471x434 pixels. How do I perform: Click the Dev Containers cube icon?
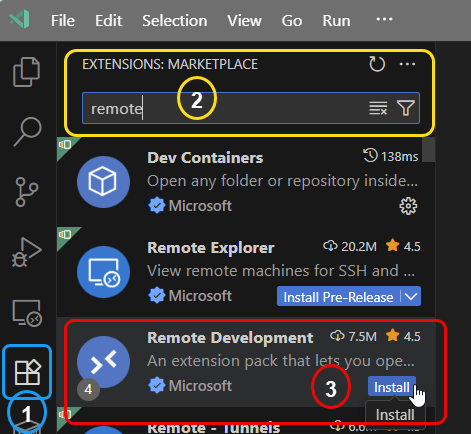coord(103,182)
